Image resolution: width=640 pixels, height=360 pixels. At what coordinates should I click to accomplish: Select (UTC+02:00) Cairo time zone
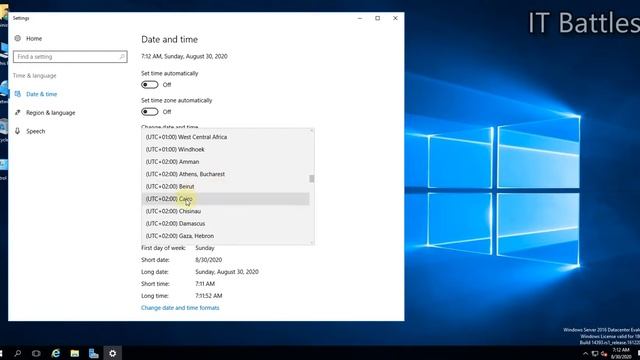[225, 199]
